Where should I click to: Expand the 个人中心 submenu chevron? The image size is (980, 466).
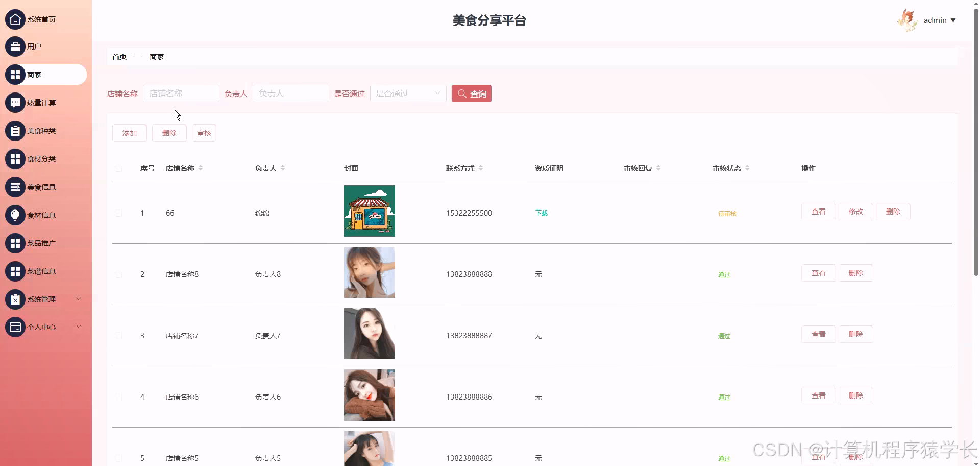coord(79,327)
